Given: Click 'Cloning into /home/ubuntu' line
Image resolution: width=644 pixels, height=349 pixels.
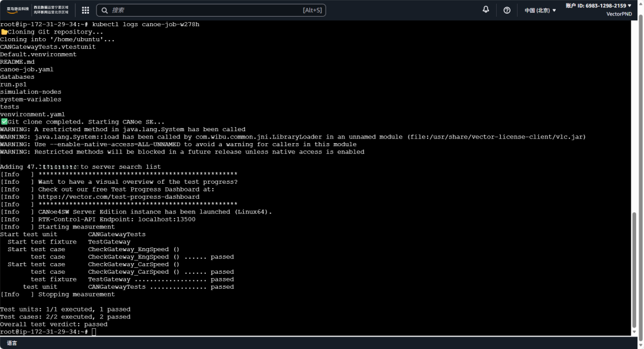Looking at the screenshot, I should (57, 39).
